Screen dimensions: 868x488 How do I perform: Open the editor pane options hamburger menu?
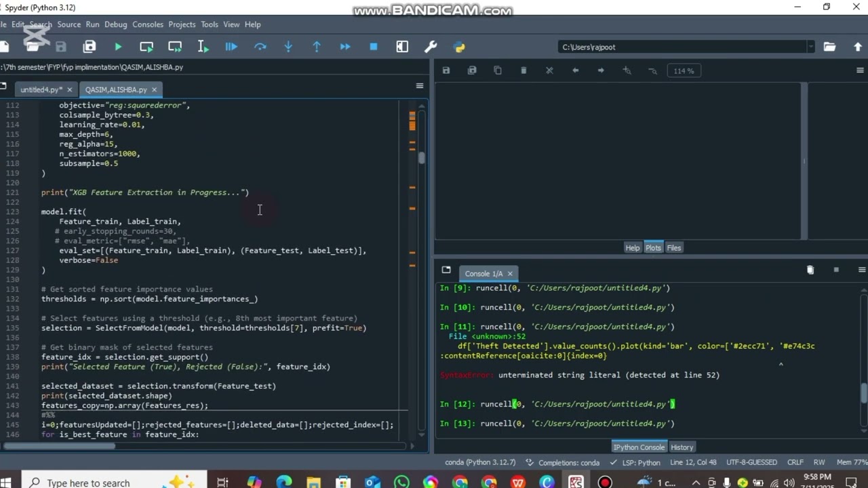[419, 85]
